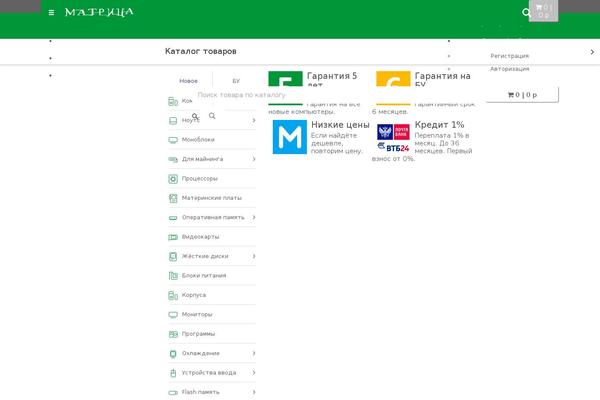Expand the Охлаждение submenu arrow
The image size is (600, 400).
pos(254,353)
